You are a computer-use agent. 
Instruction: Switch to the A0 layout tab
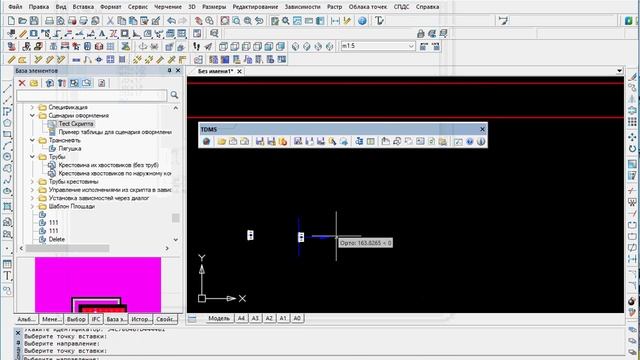(297, 318)
